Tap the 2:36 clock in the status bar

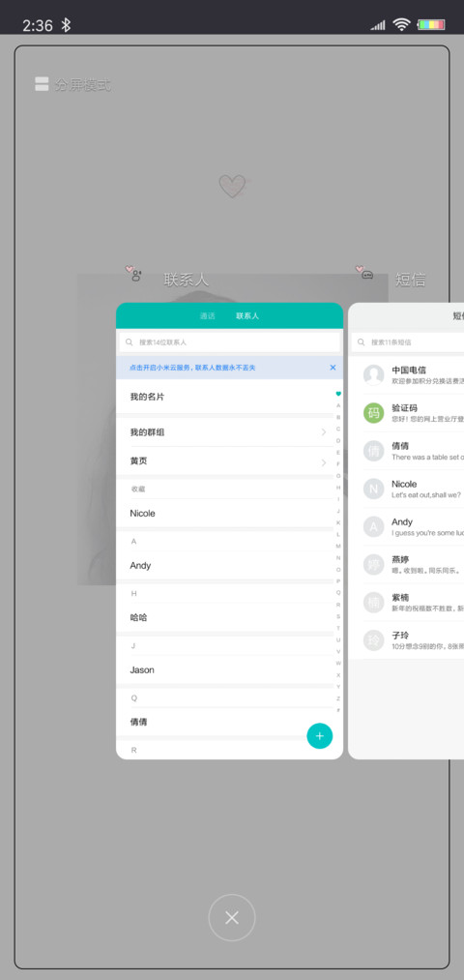click(x=38, y=25)
